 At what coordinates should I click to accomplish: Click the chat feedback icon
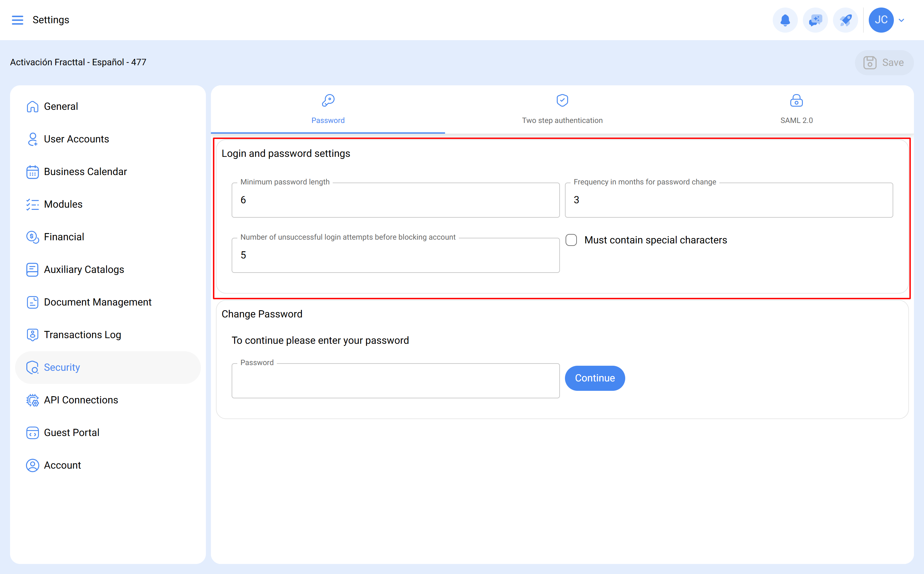pos(815,20)
